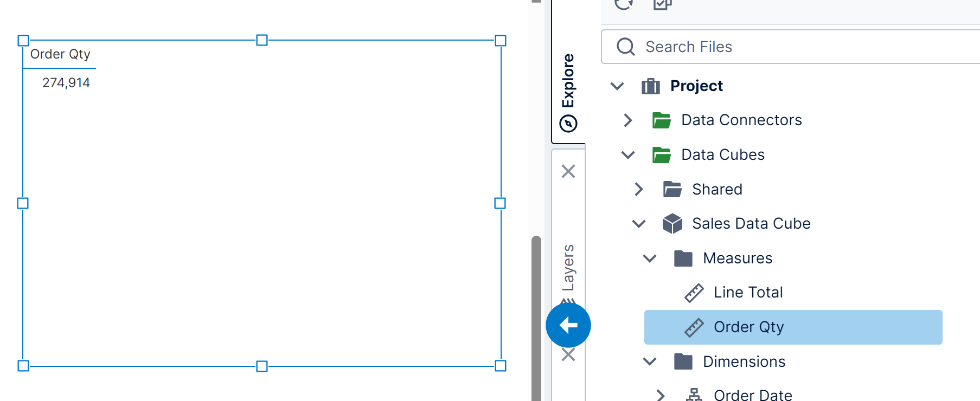
Task: Click the Order Date hierarchy icon
Action: coord(694,395)
